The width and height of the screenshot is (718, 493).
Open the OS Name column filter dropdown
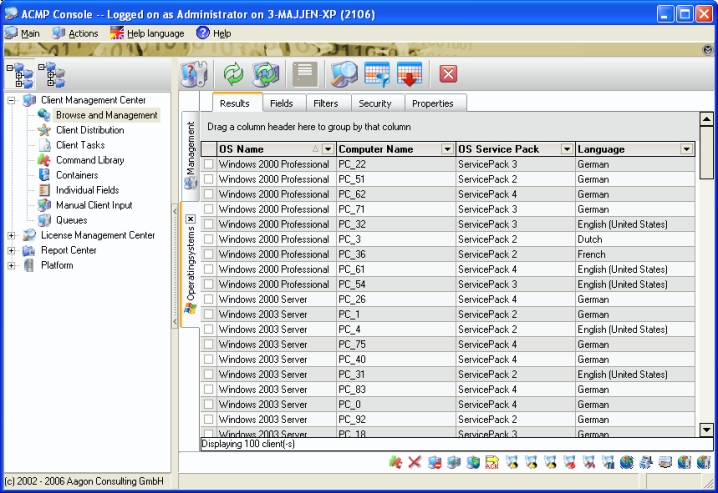pyautogui.click(x=328, y=149)
